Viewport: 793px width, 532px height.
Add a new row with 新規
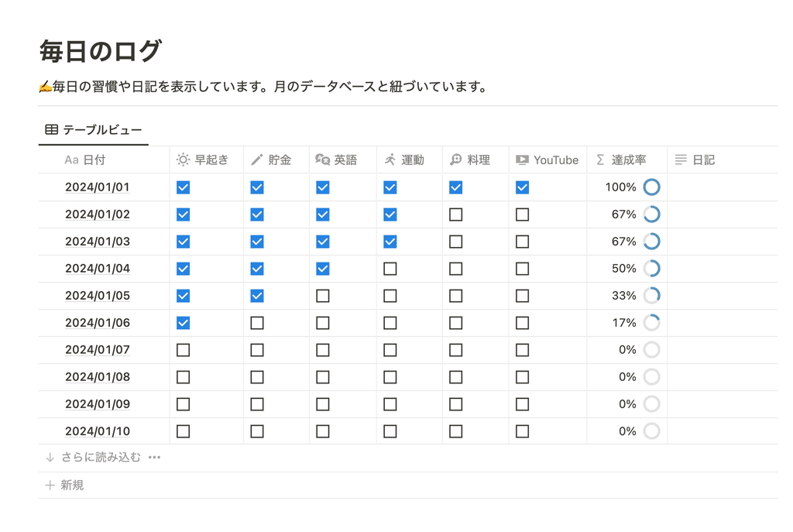pos(64,485)
